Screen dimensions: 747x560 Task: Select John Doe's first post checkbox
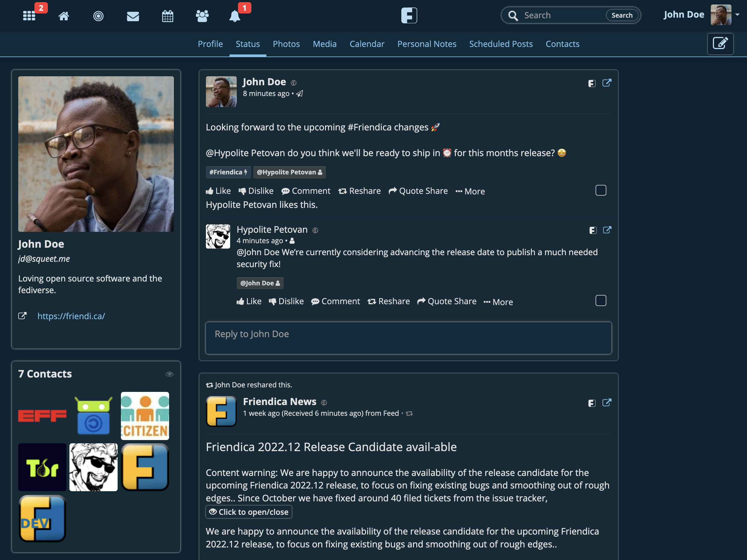(x=600, y=190)
